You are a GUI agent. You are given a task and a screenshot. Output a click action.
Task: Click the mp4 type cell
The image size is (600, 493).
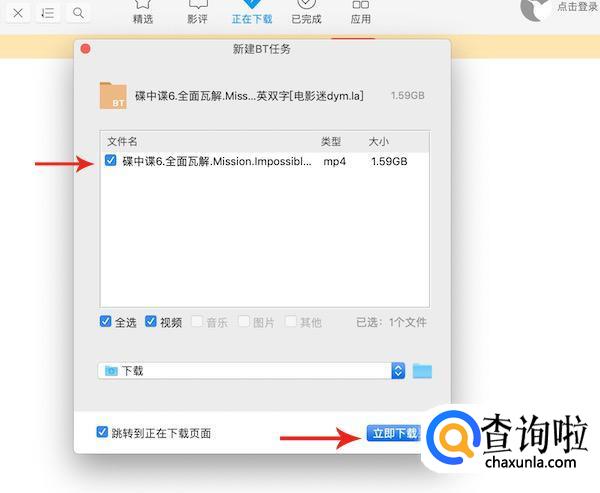(334, 161)
